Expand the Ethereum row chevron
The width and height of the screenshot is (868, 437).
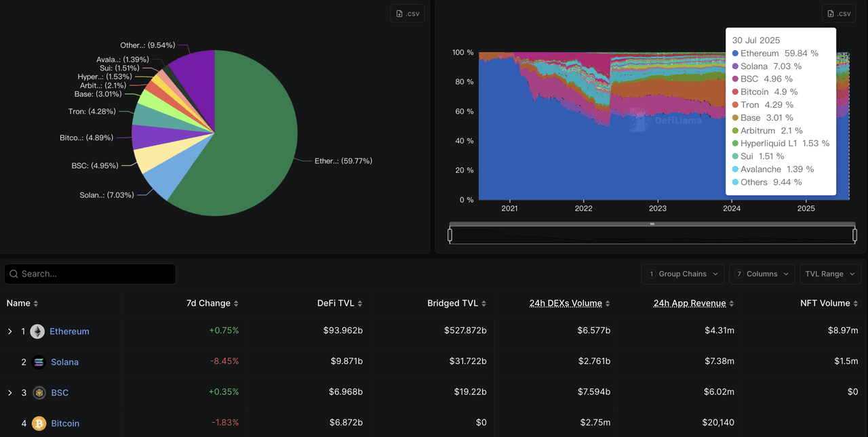(x=9, y=331)
